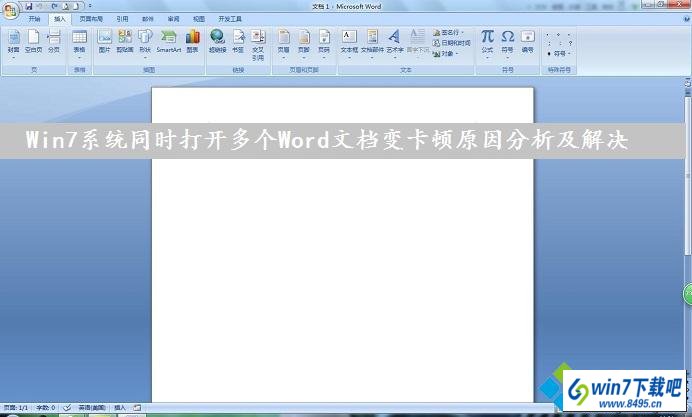692x417 pixels.
Task: Go to the Mailings (邮件) tab
Action: click(x=148, y=19)
